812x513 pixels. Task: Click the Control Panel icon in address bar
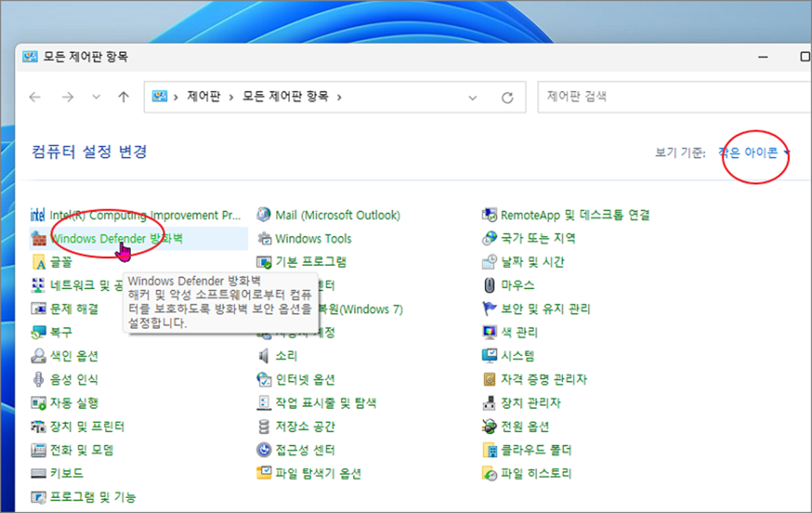tap(159, 97)
